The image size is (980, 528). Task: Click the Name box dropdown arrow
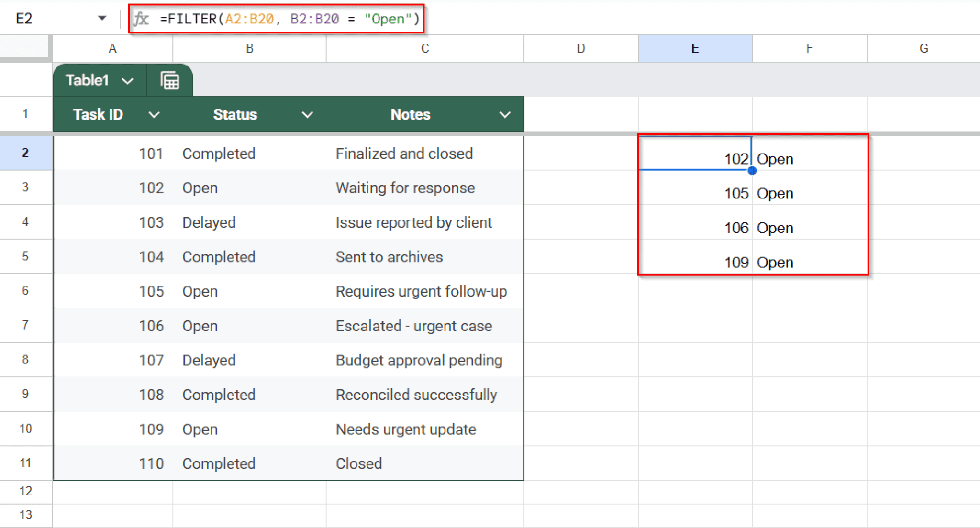(x=101, y=19)
